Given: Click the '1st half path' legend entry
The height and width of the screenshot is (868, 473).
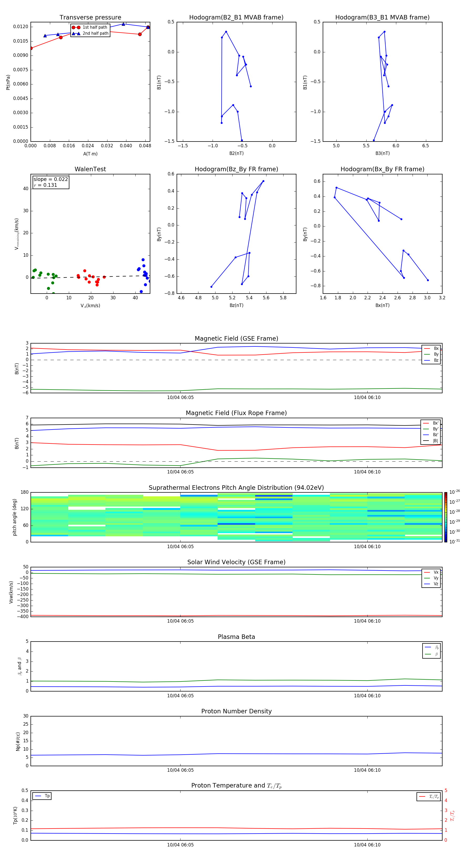Looking at the screenshot, I should 90,27.
